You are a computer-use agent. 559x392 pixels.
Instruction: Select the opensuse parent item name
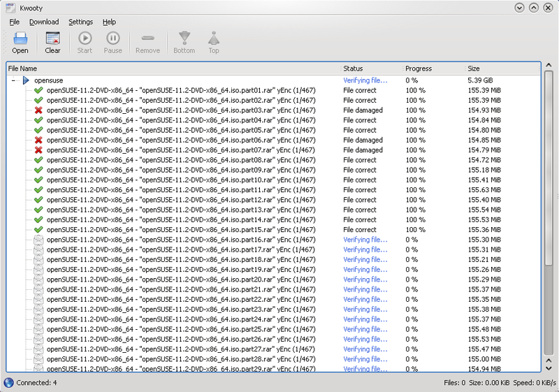click(48, 80)
